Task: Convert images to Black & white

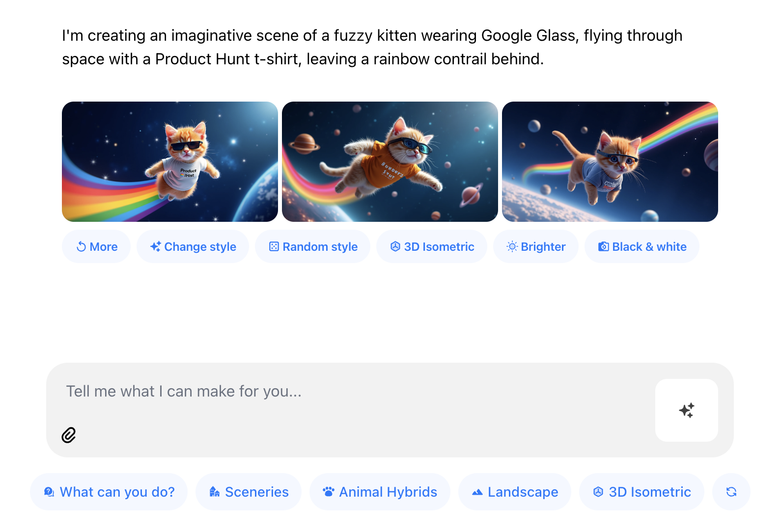Action: click(x=642, y=246)
